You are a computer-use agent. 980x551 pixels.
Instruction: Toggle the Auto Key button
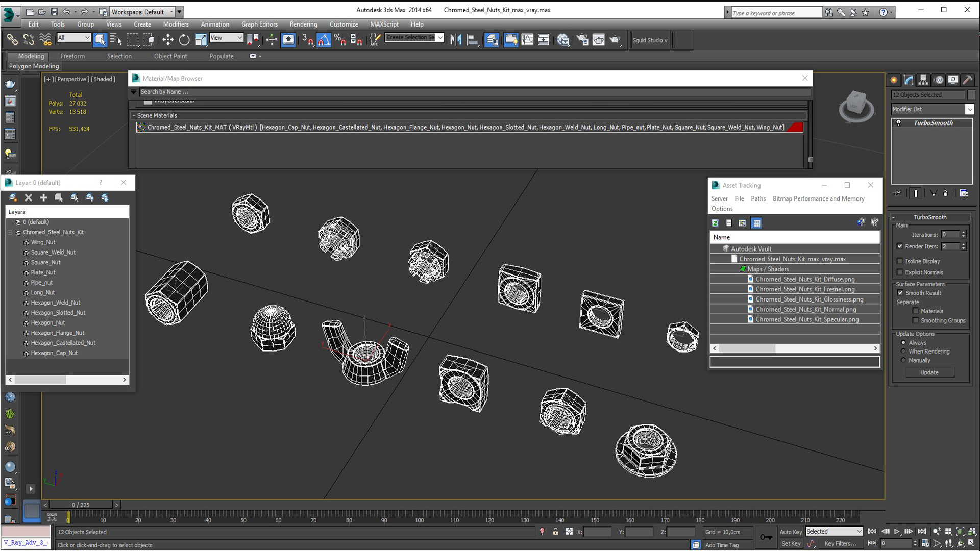(x=791, y=532)
